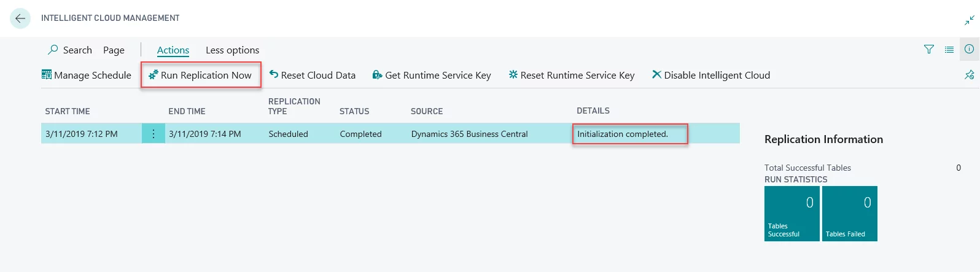Open the Actions tab
980x272 pixels.
click(173, 50)
